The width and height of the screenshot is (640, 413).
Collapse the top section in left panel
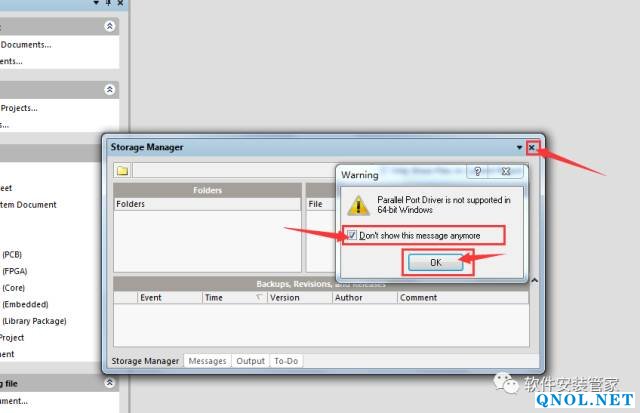110,26
